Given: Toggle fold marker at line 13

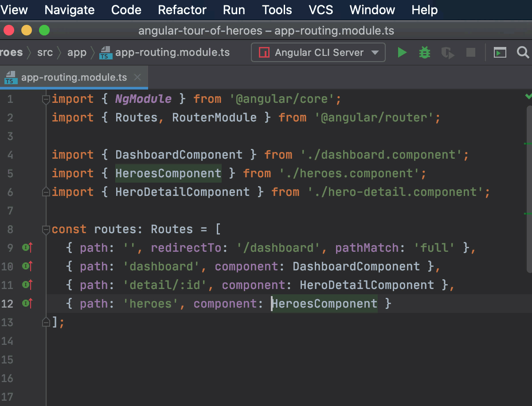Looking at the screenshot, I should click(x=46, y=322).
